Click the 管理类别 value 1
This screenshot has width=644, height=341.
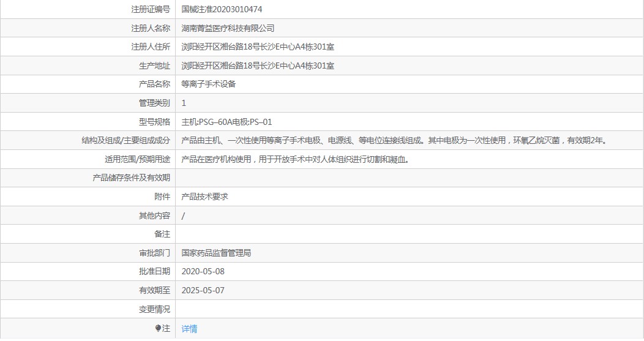pos(184,103)
